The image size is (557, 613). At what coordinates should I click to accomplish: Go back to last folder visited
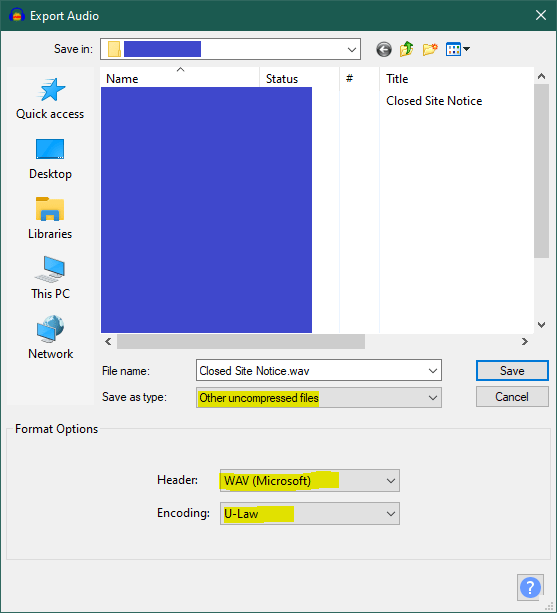[384, 50]
